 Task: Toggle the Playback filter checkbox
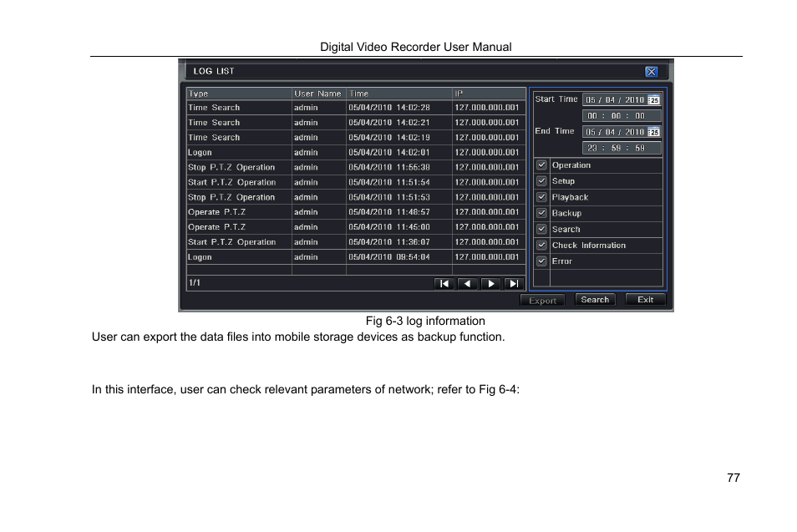[541, 197]
